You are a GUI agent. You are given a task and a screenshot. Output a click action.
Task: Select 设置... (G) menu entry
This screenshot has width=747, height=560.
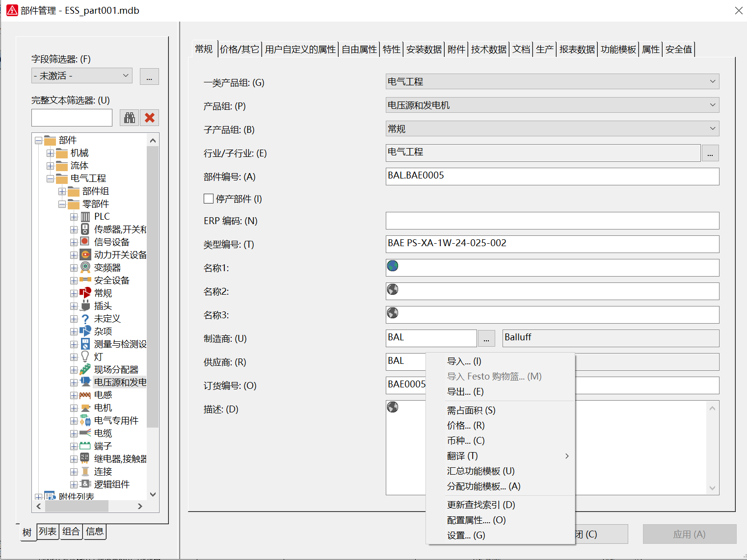501,535
